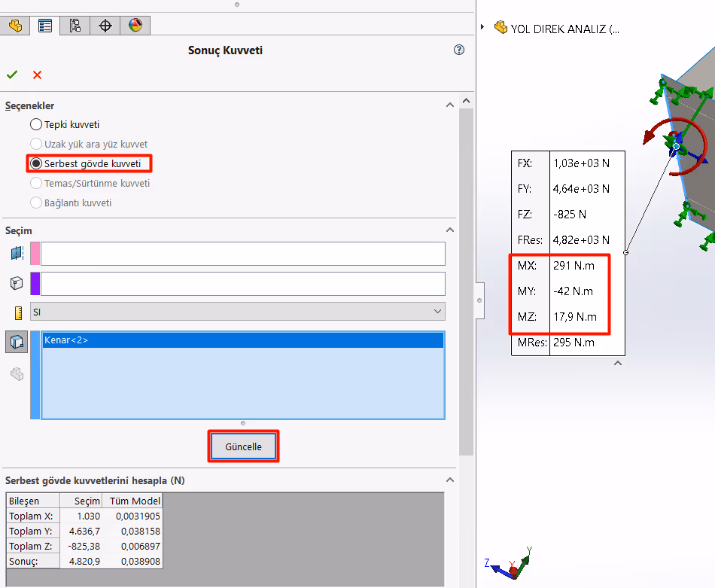The image size is (715, 588).
Task: Click the Seçim column header in table
Action: tap(81, 501)
